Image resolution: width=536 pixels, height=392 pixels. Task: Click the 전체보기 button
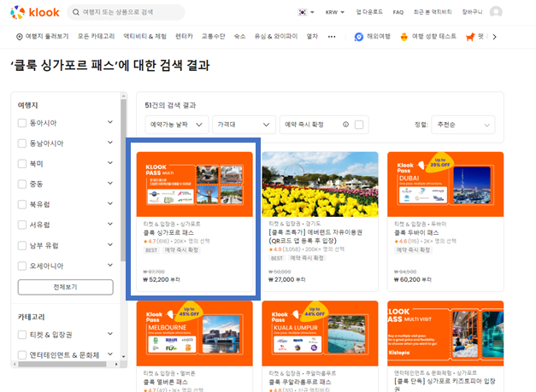click(x=65, y=287)
